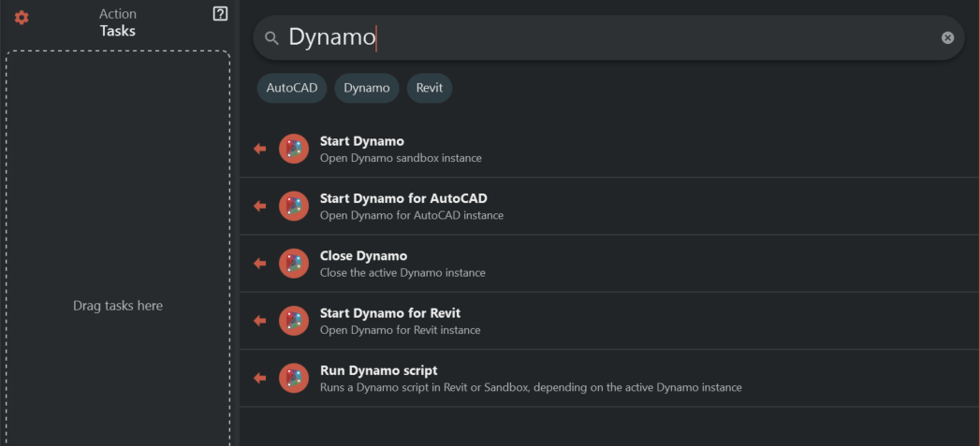Select the 'Run Dynamo script' title

coord(379,370)
